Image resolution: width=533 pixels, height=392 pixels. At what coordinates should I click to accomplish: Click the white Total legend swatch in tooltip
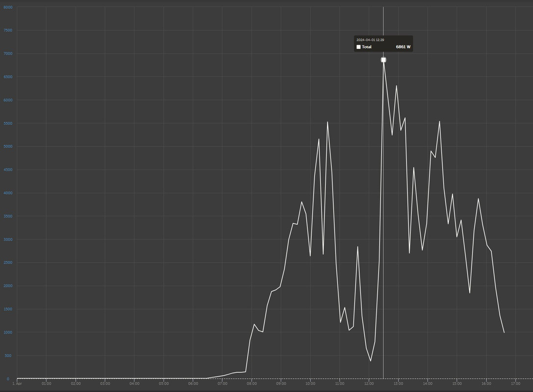(x=358, y=47)
